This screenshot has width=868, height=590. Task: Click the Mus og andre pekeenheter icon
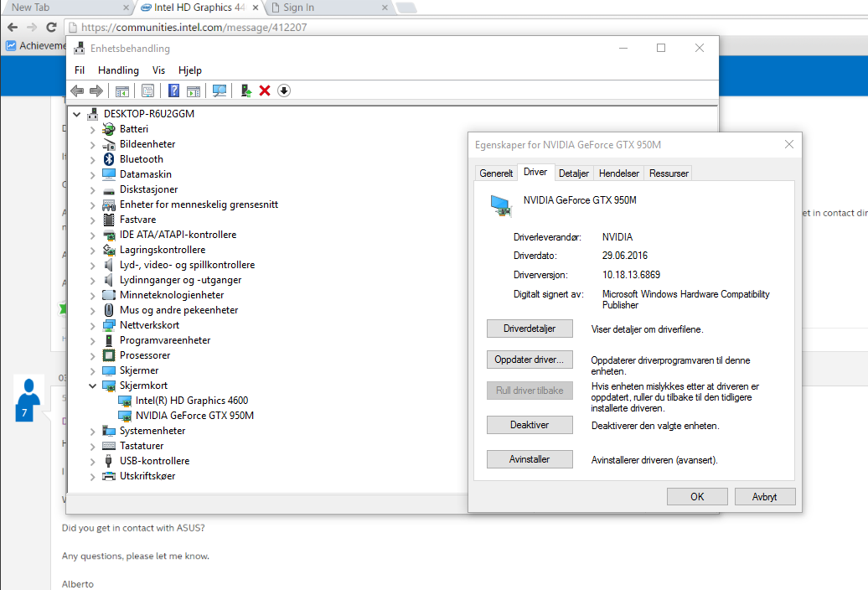click(109, 310)
